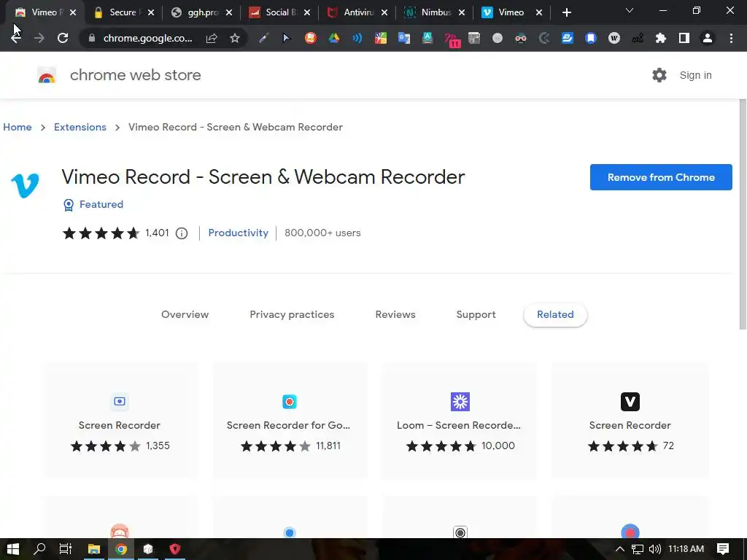Go back to the previous page
Screen dimensions: 747x560
pos(16,38)
